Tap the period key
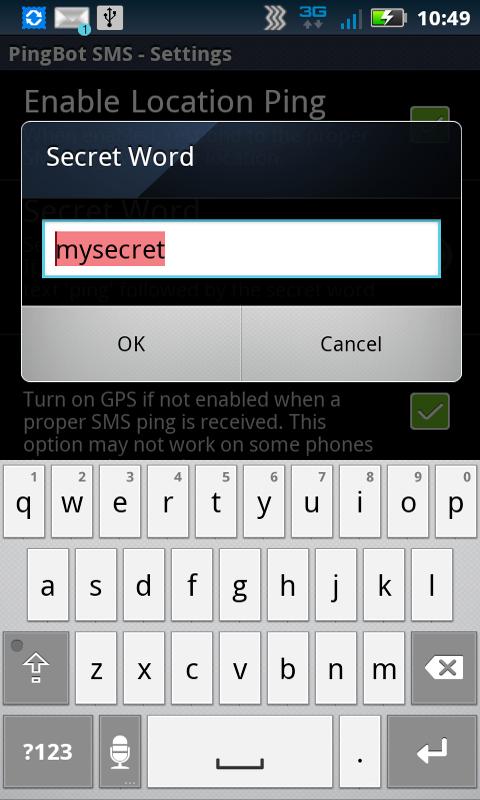 [x=360, y=752]
